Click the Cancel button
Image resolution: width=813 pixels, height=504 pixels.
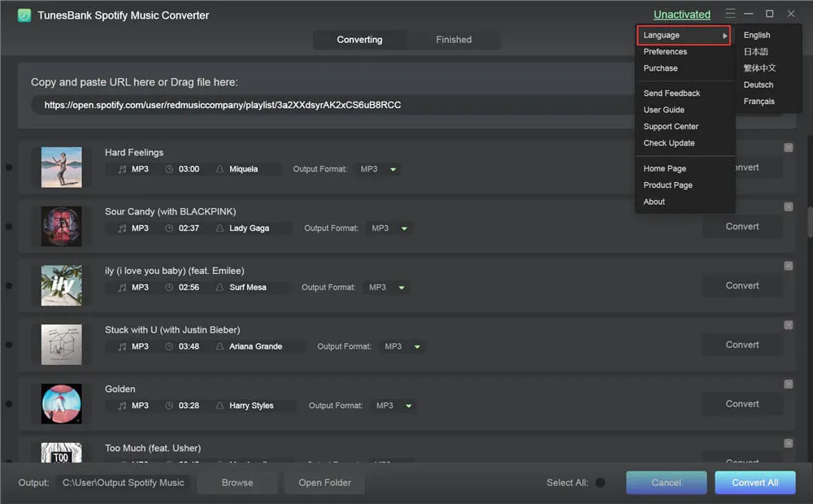(667, 483)
